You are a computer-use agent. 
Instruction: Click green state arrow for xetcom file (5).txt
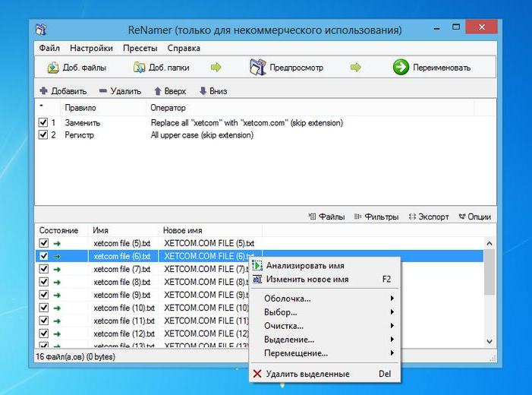coord(57,243)
